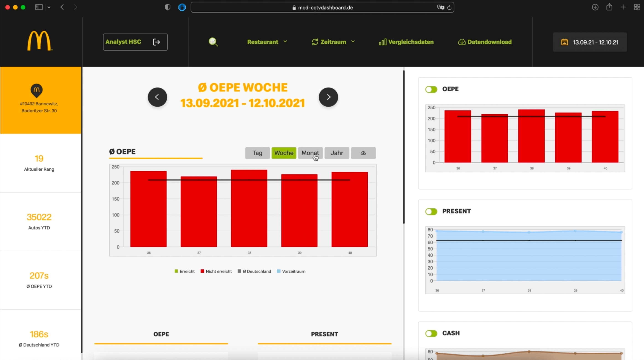
Task: Open Safari sidebar options chevron
Action: tap(49, 7)
